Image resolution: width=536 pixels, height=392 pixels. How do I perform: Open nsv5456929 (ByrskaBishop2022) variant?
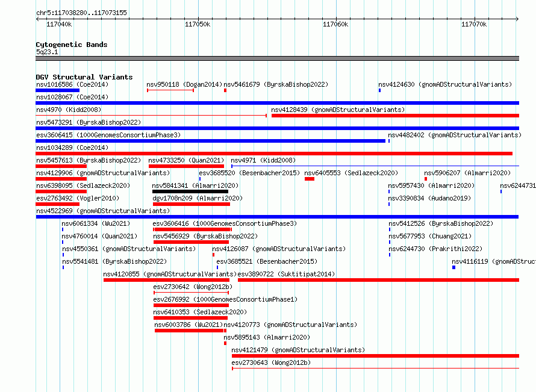205,236
